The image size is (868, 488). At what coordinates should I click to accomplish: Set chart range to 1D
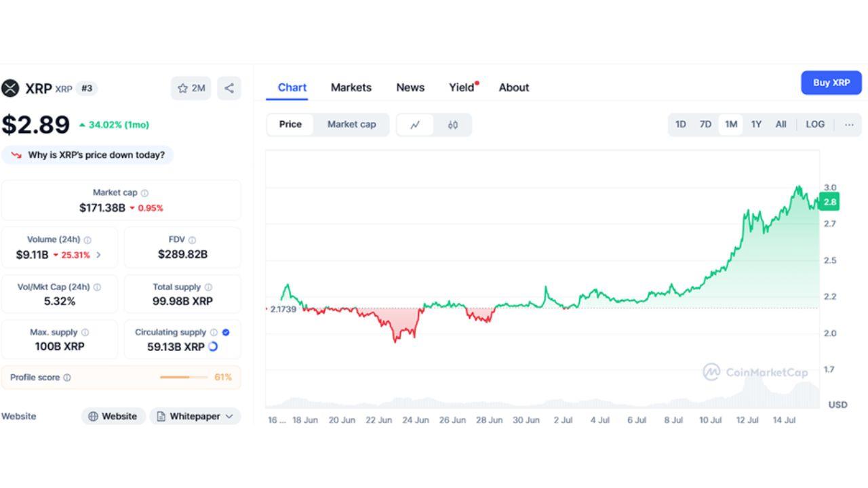click(681, 125)
